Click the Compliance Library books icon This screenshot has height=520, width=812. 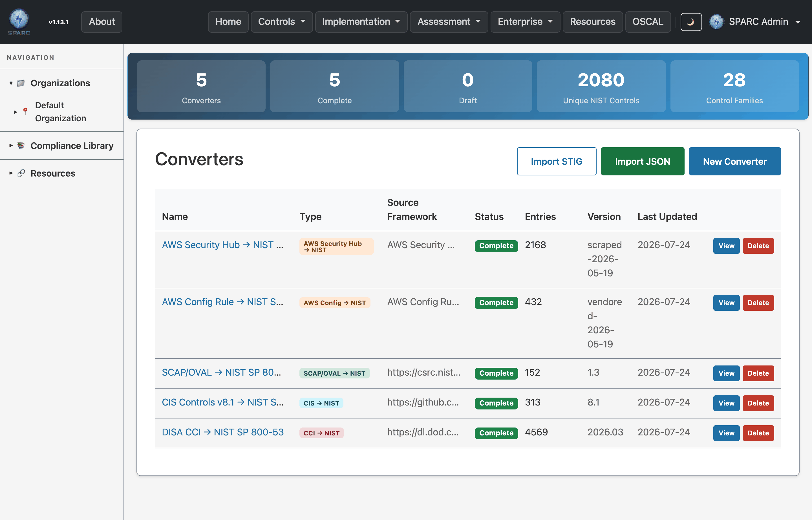[21, 146]
